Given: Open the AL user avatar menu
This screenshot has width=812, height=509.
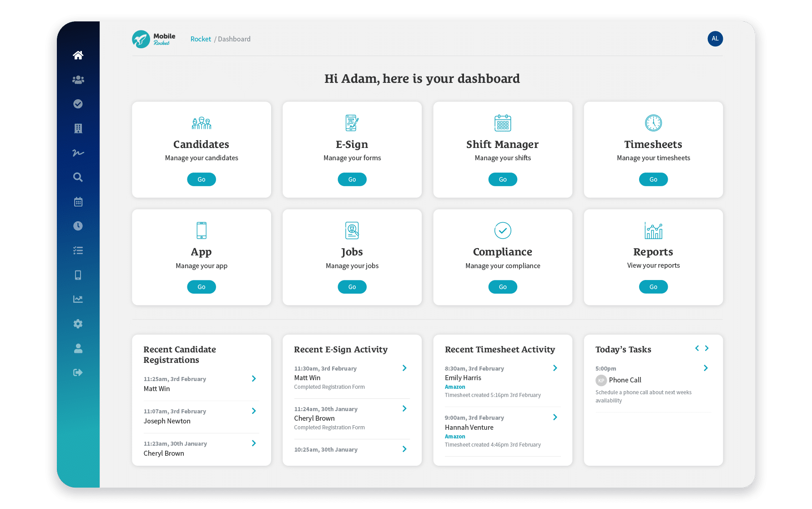Looking at the screenshot, I should [715, 39].
